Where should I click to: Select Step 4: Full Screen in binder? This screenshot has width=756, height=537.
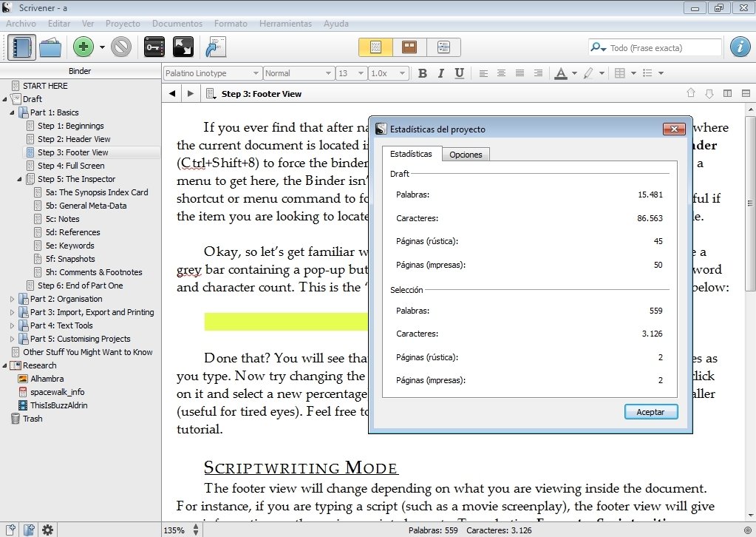point(71,166)
